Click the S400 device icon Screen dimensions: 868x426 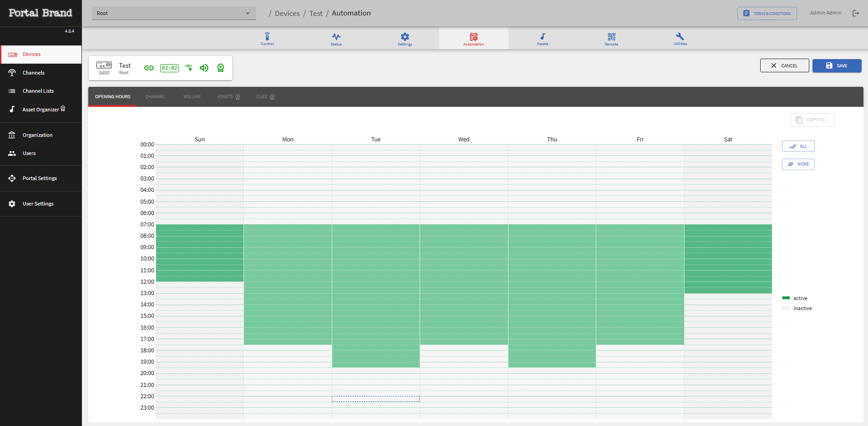104,65
